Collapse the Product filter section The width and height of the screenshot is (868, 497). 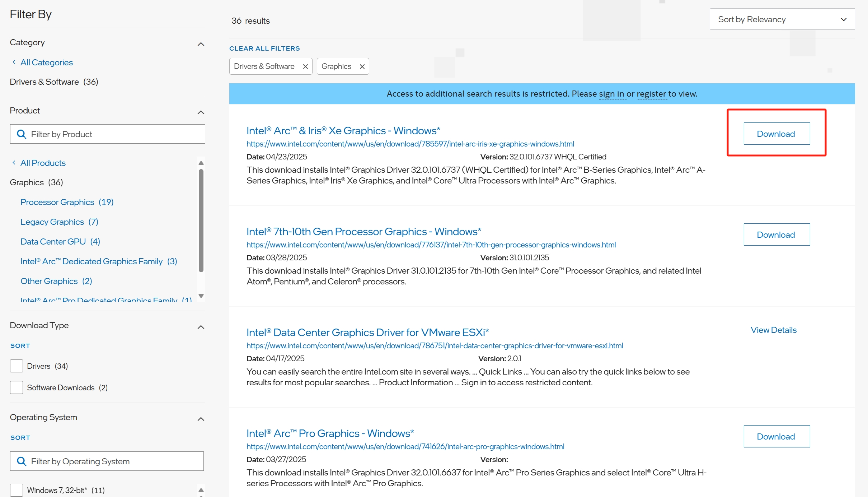pyautogui.click(x=201, y=112)
